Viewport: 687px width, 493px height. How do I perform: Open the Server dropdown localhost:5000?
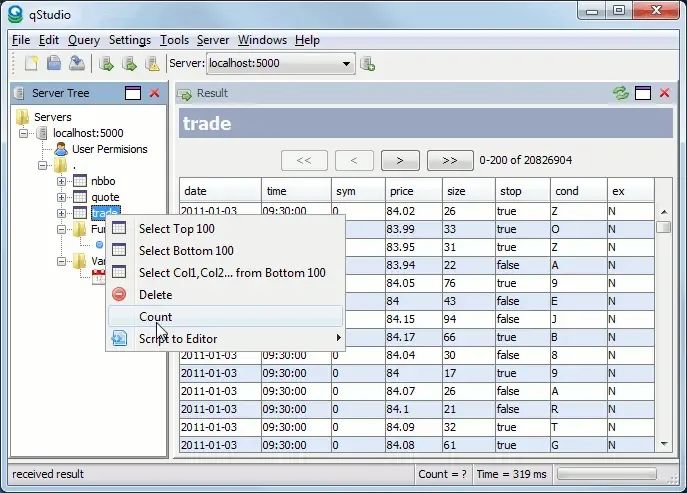coord(280,64)
